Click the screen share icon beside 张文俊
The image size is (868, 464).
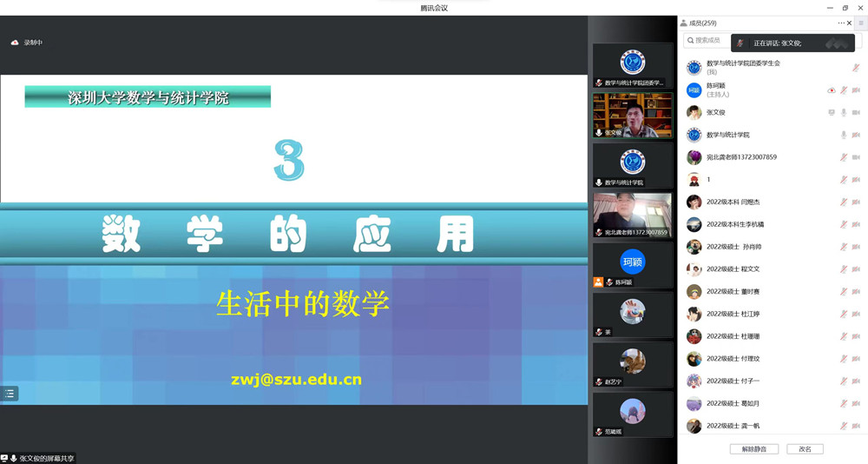click(832, 112)
